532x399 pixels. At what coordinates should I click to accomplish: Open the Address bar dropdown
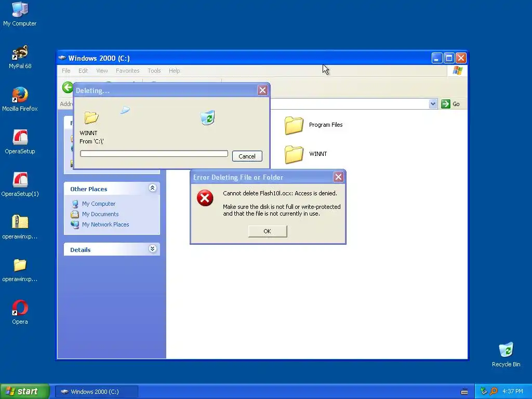click(x=433, y=104)
